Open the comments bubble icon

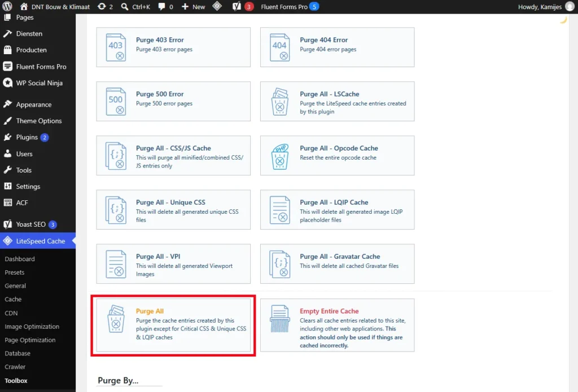coord(161,7)
